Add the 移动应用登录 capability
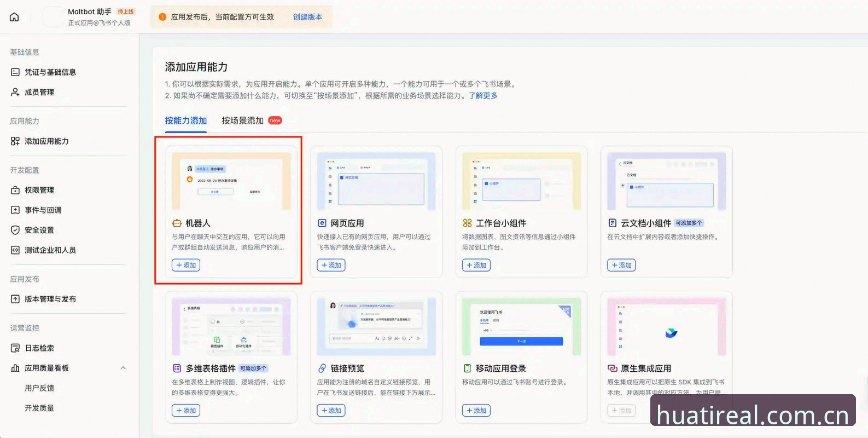The height and width of the screenshot is (438, 868). point(476,411)
